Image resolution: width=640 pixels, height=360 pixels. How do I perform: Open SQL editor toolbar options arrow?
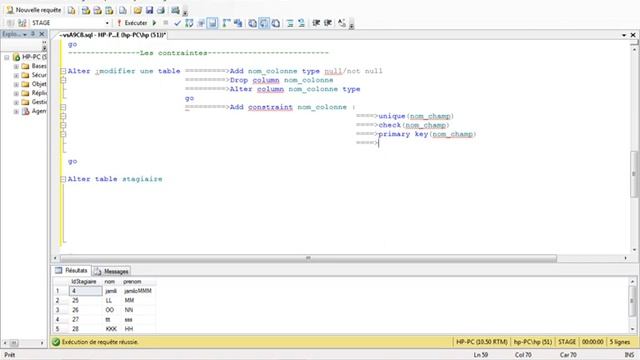351,25
